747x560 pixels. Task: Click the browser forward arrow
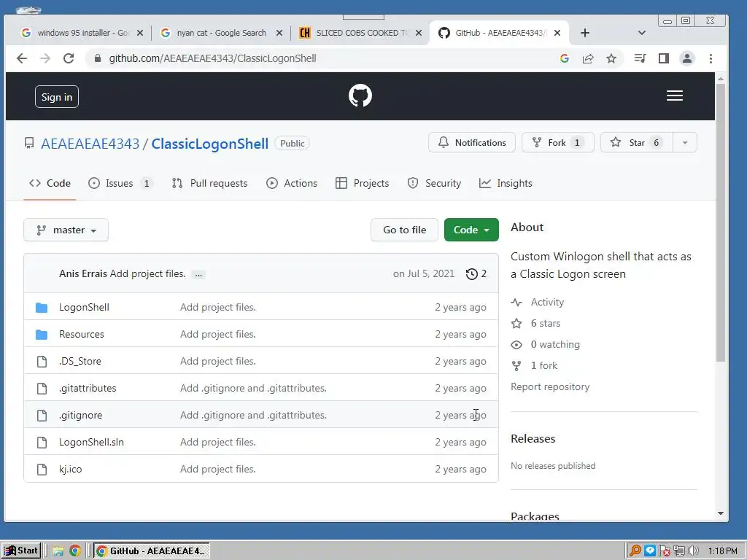click(45, 58)
